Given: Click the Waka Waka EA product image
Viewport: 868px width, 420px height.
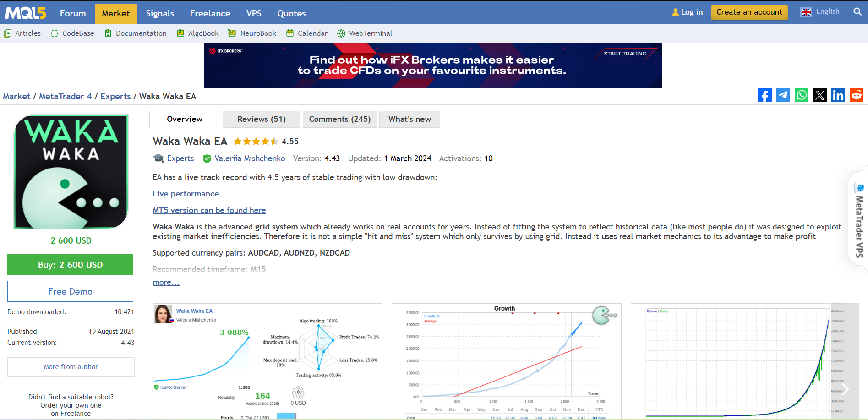Looking at the screenshot, I should pos(71,172).
